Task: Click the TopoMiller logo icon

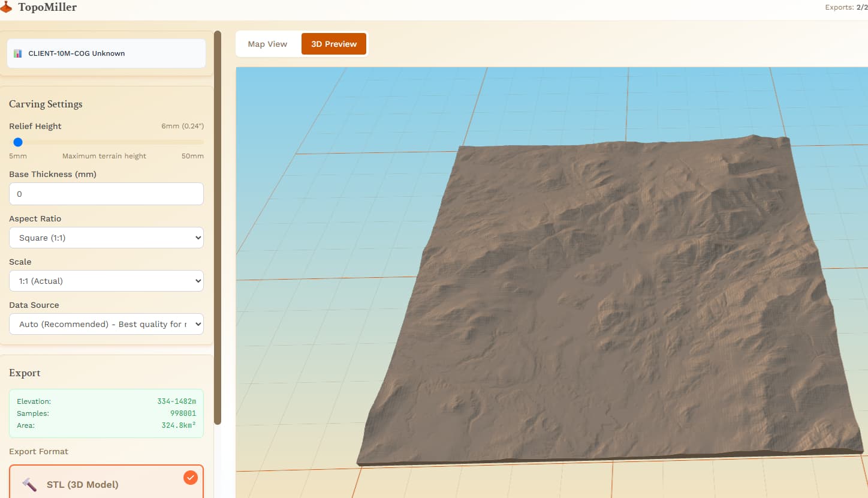Action: pyautogui.click(x=6, y=8)
